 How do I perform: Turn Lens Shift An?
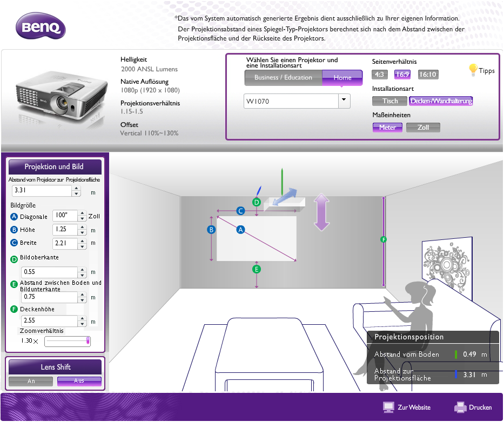pos(31,382)
